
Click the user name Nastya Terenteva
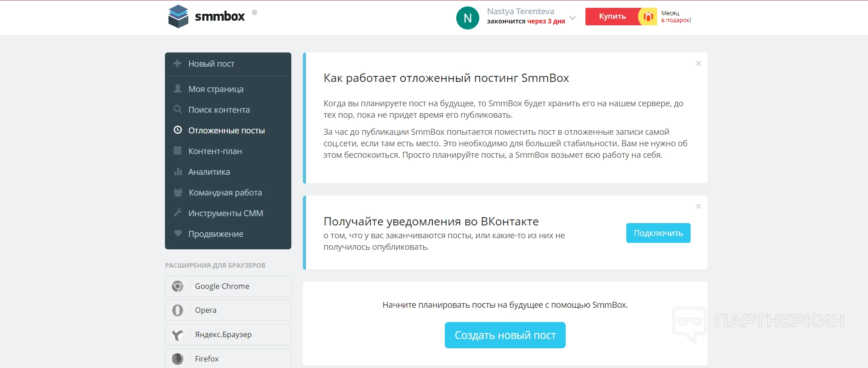click(521, 11)
